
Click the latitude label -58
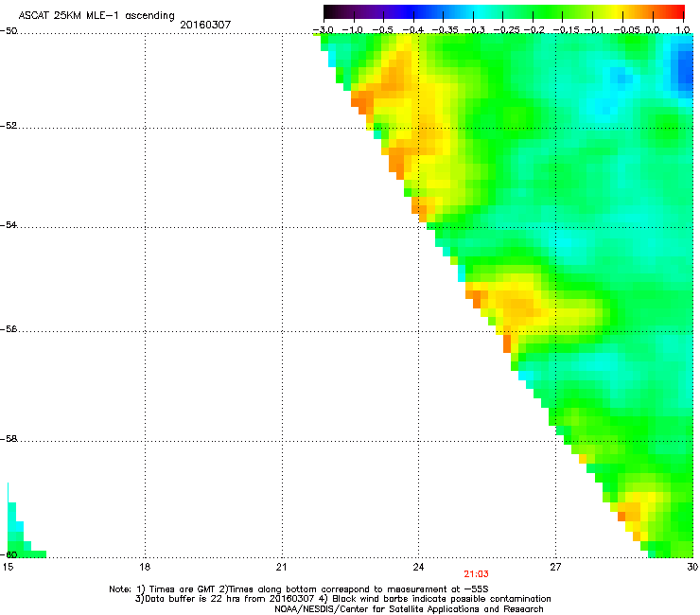point(9,439)
